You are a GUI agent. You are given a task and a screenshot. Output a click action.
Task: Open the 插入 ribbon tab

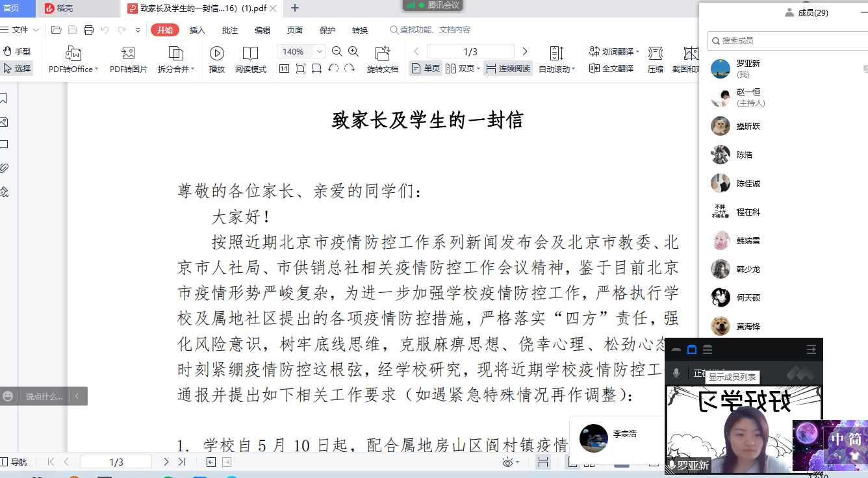click(197, 30)
